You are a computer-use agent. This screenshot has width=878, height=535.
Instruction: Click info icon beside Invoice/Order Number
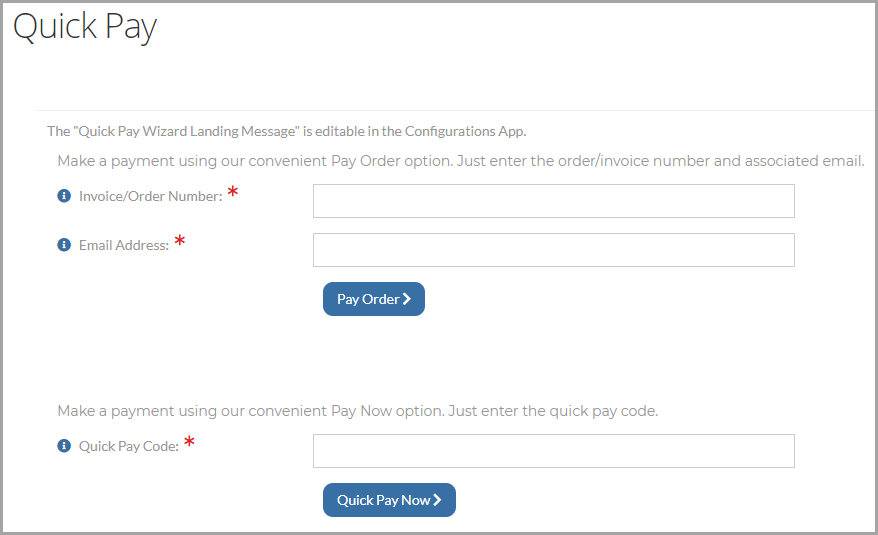(64, 196)
